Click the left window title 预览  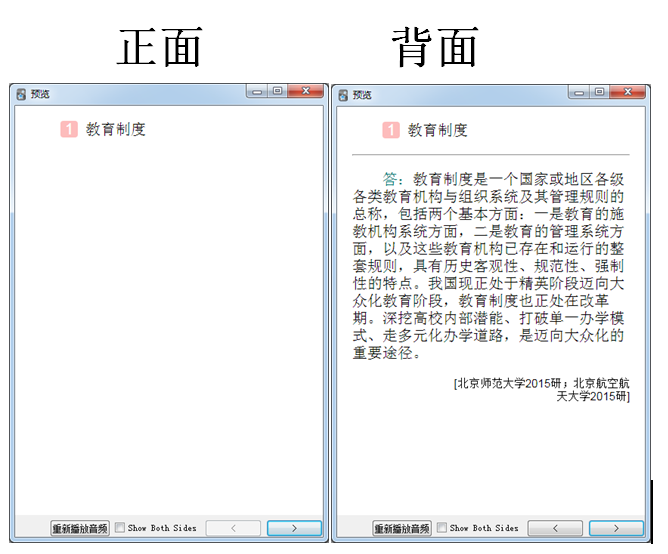pos(40,94)
